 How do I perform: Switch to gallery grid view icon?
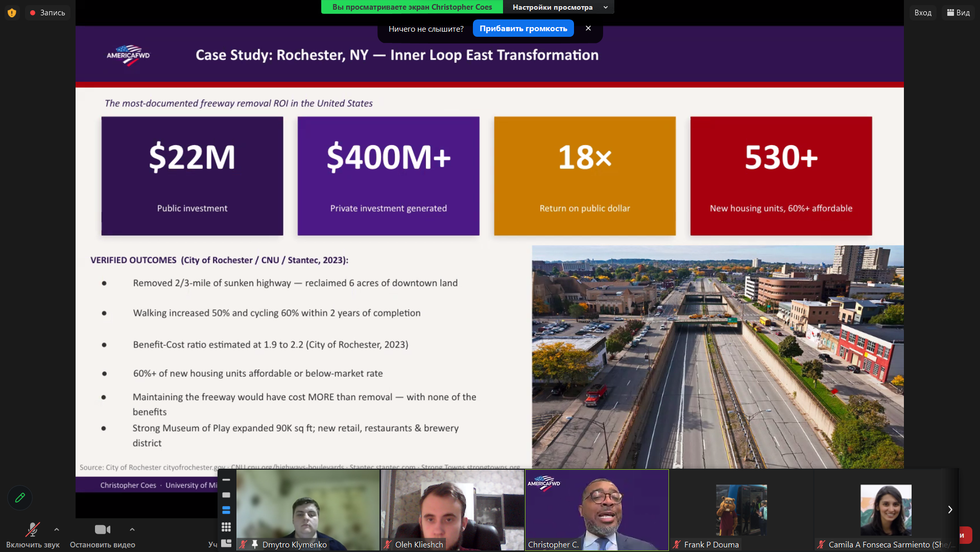[226, 526]
